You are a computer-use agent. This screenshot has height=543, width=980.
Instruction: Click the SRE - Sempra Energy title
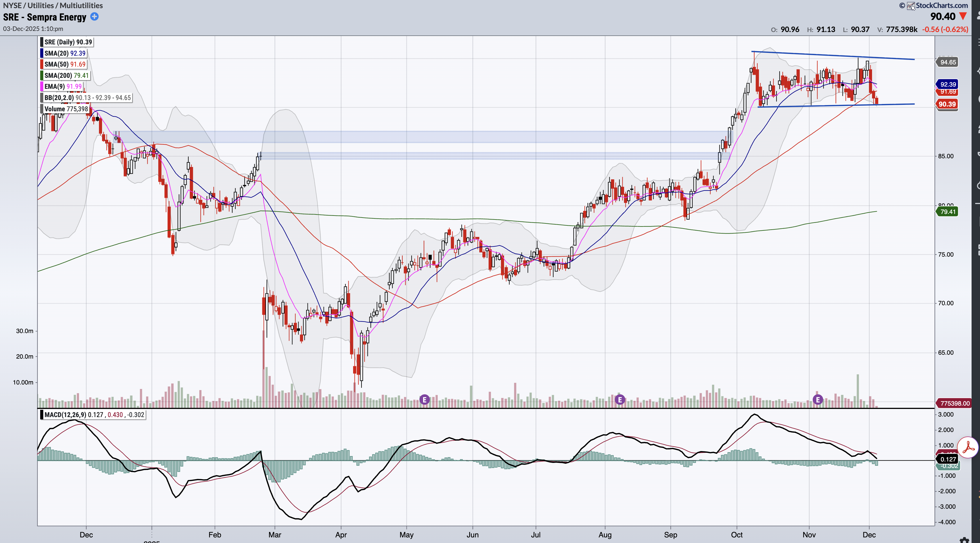click(45, 17)
